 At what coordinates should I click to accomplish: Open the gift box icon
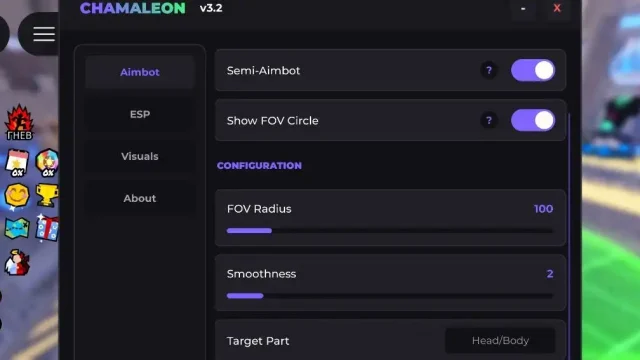point(47,228)
